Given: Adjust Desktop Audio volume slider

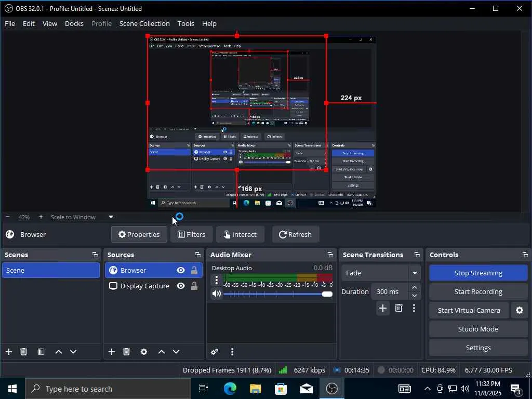Looking at the screenshot, I should click(x=278, y=294).
